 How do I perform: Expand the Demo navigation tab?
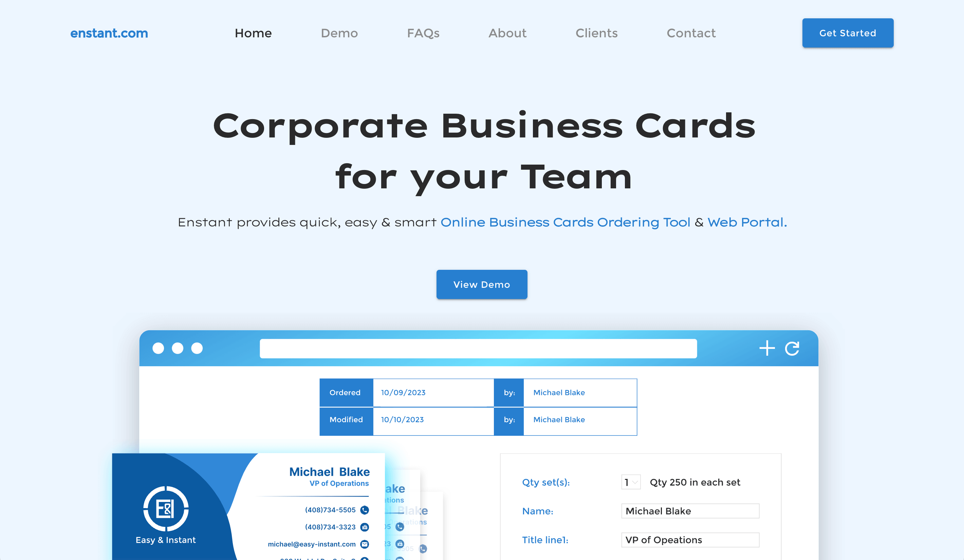(339, 33)
